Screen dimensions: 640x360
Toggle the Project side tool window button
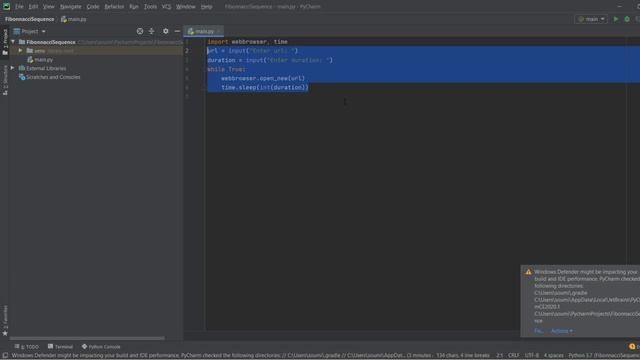pos(5,42)
